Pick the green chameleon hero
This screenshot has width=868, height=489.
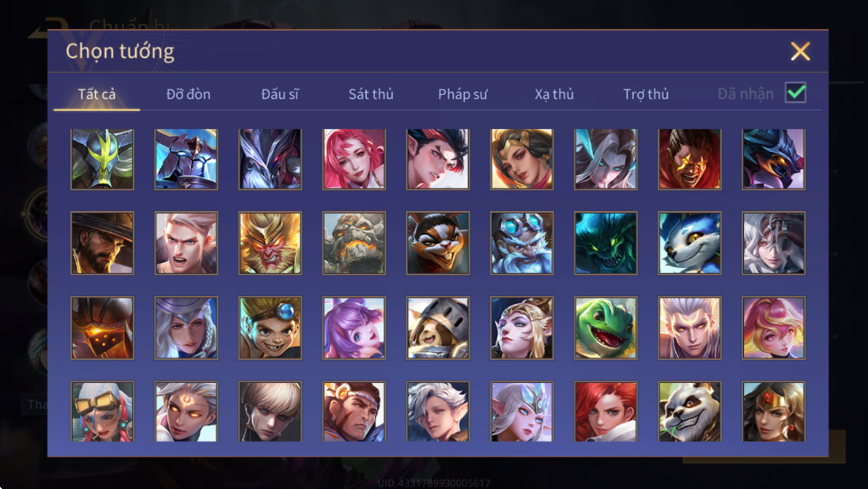[606, 328]
